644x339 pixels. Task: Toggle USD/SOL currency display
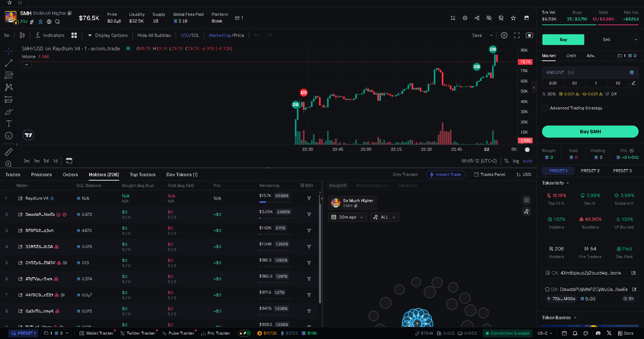190,35
